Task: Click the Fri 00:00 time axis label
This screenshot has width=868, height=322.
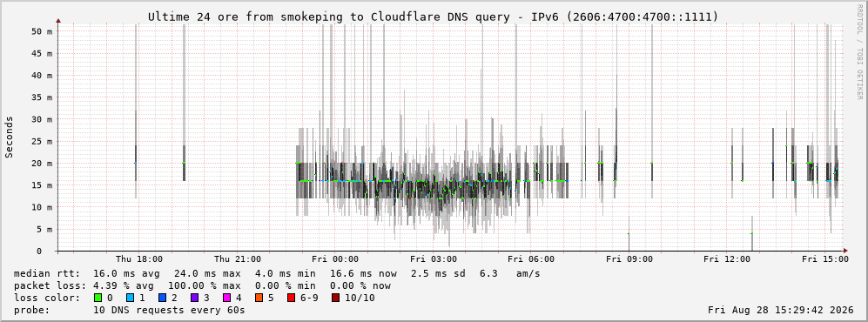Action: pos(335,259)
